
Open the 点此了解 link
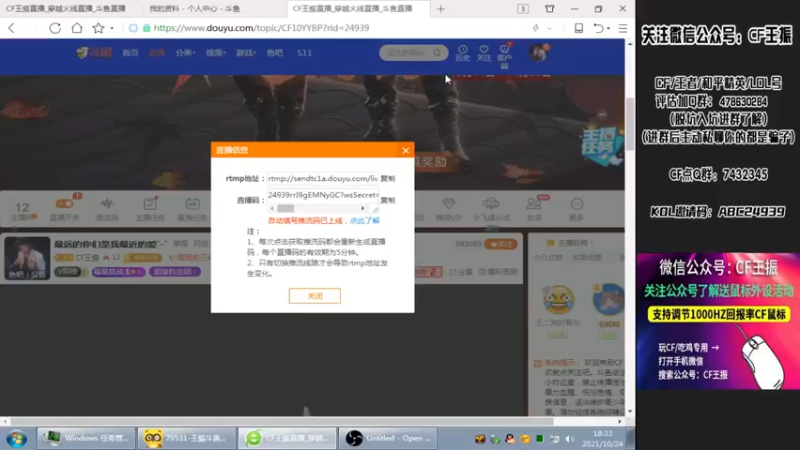click(x=365, y=220)
